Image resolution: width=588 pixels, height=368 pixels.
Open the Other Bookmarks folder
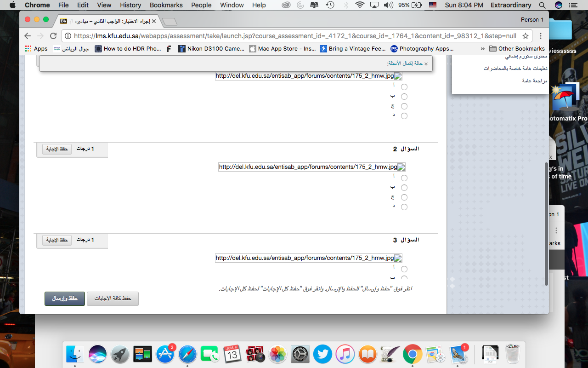[x=517, y=49]
